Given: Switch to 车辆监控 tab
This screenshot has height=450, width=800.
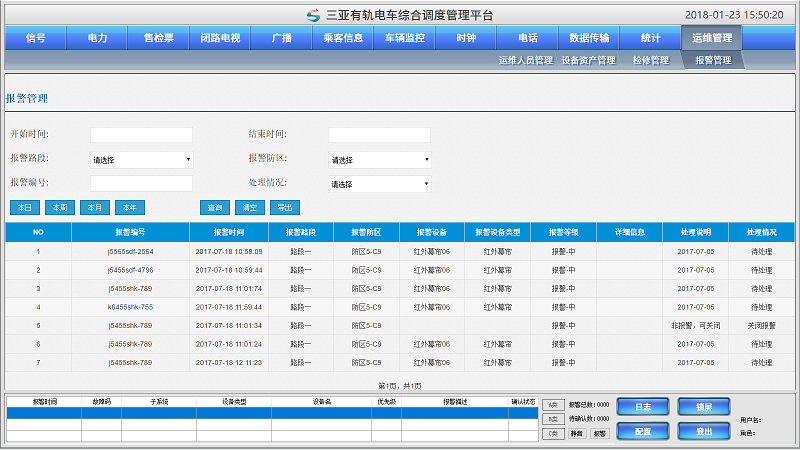Looking at the screenshot, I should (405, 38).
